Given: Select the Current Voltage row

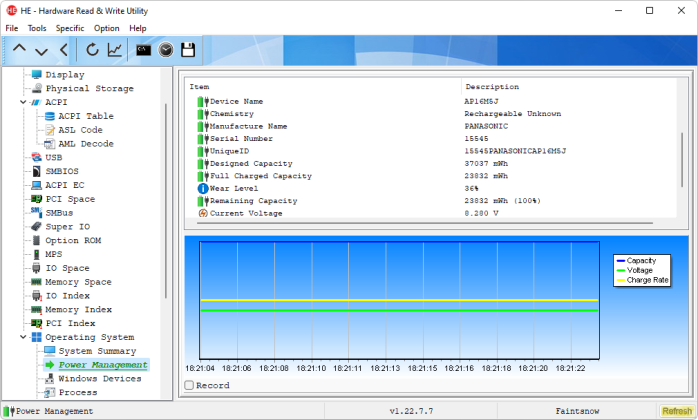Looking at the screenshot, I should [430, 213].
